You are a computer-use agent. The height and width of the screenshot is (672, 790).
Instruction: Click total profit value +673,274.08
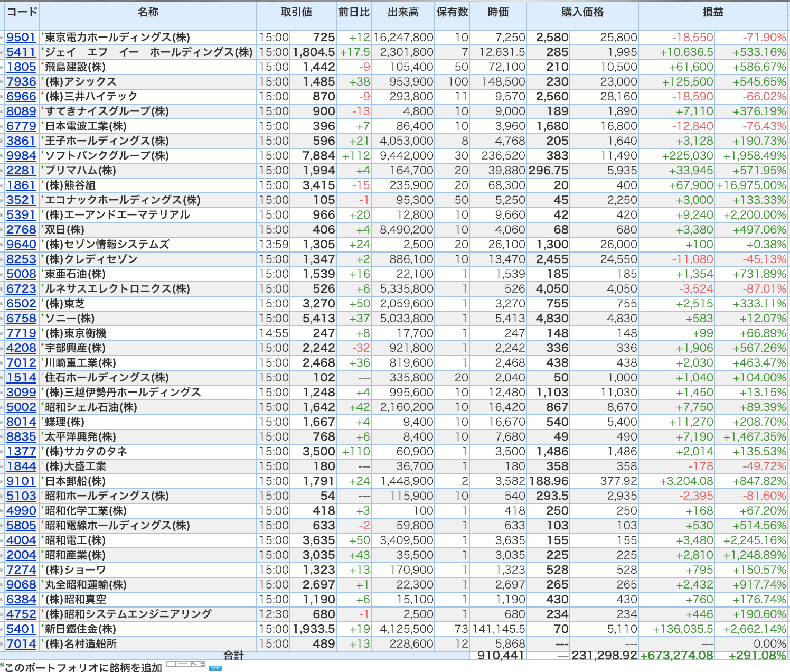(x=676, y=656)
